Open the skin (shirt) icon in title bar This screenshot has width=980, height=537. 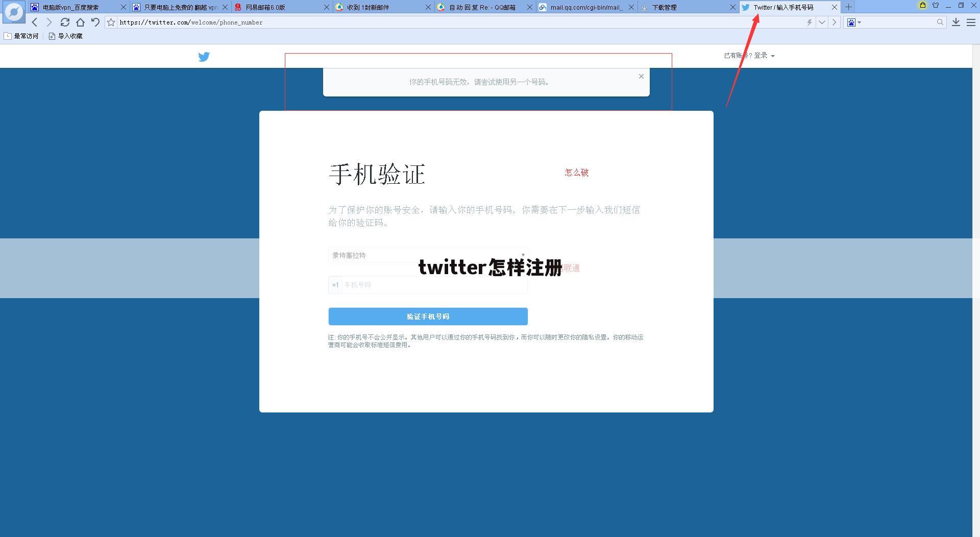(x=936, y=6)
